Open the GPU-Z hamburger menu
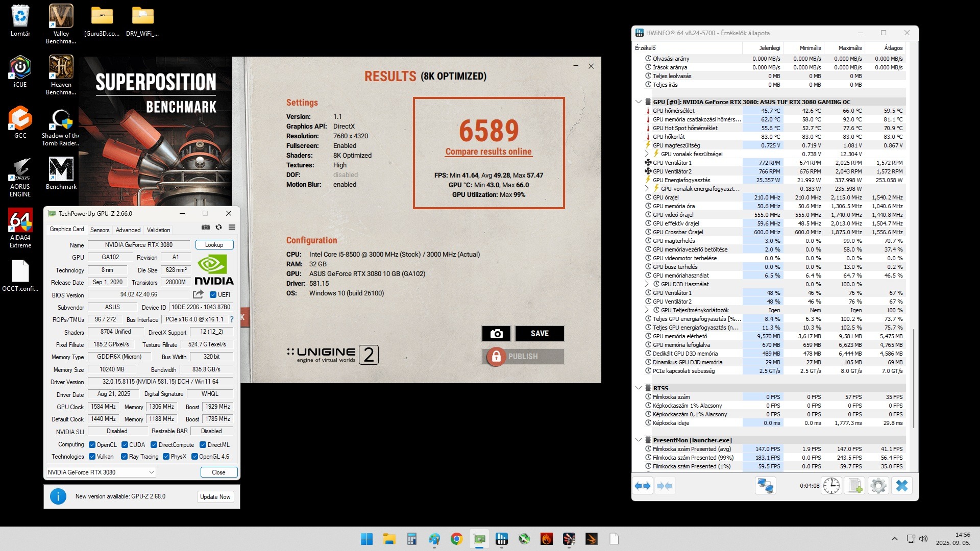This screenshot has width=980, height=551. pos(232,227)
